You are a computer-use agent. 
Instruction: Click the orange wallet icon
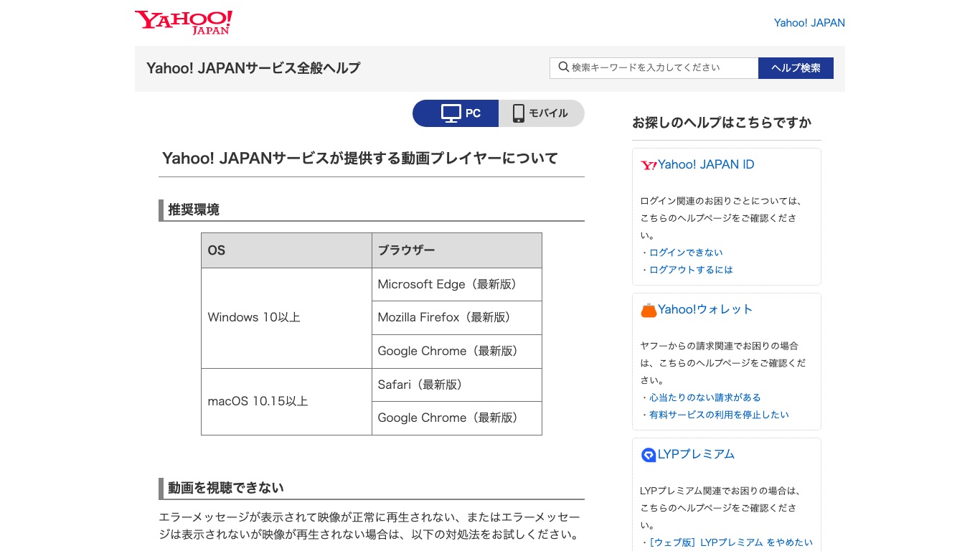(649, 310)
